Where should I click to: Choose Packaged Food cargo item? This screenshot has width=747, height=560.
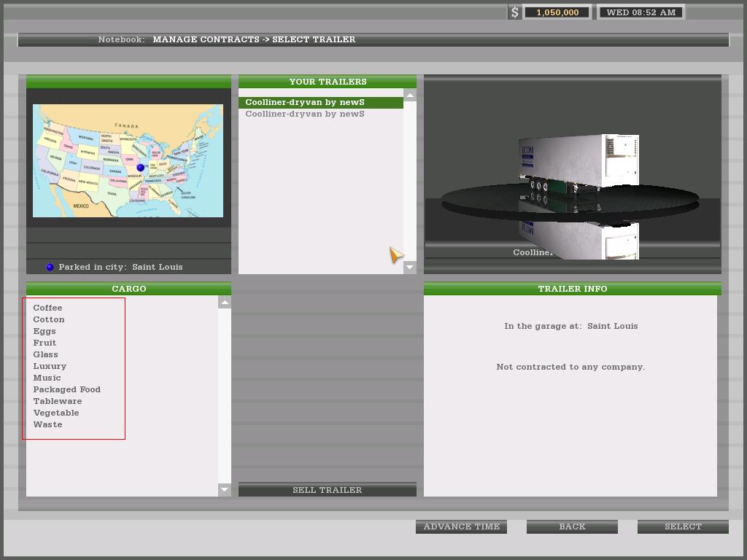point(67,389)
